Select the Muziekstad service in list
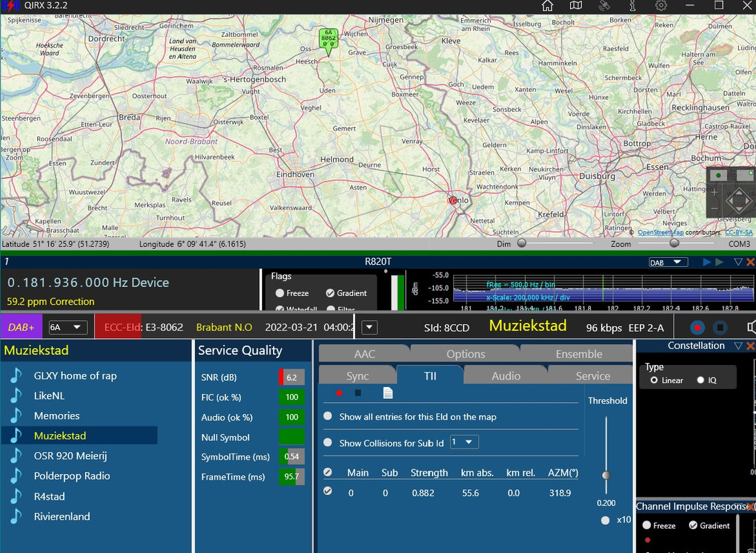 coord(79,435)
